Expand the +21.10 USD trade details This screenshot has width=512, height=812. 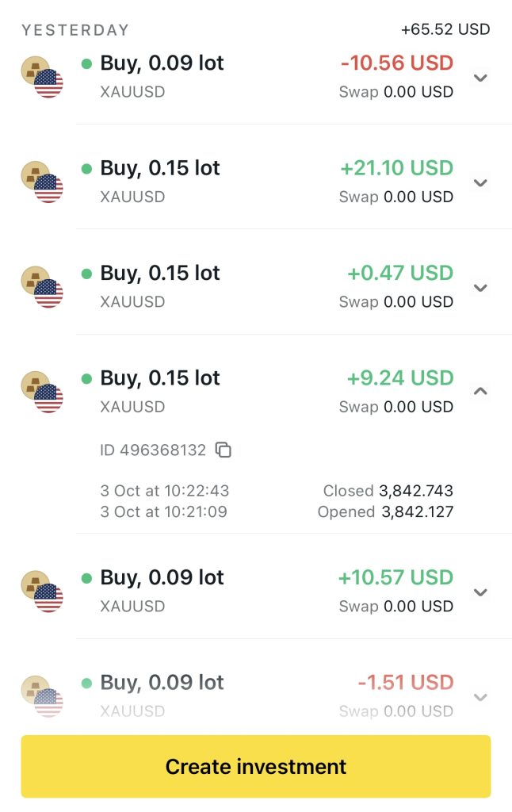click(x=480, y=182)
